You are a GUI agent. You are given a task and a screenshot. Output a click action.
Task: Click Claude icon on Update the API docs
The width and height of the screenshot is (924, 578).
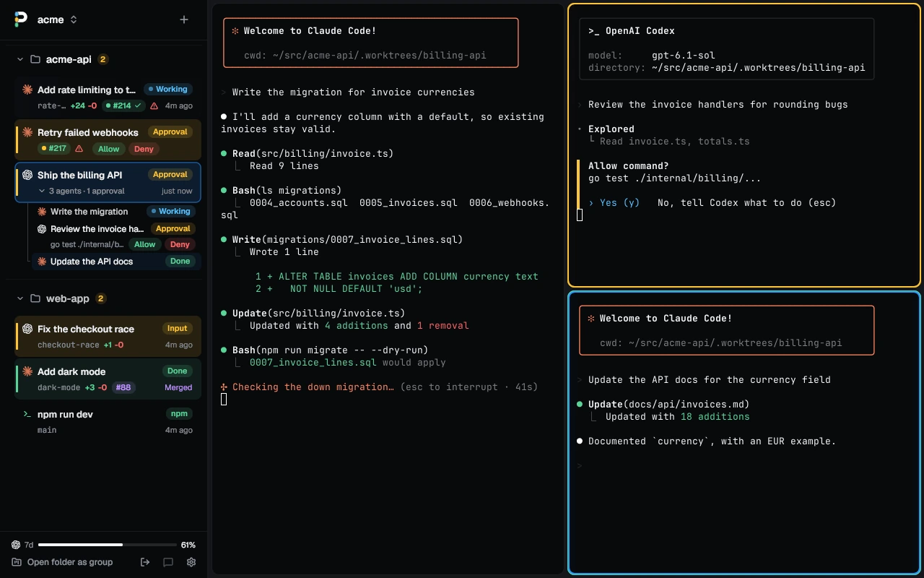[x=42, y=262]
